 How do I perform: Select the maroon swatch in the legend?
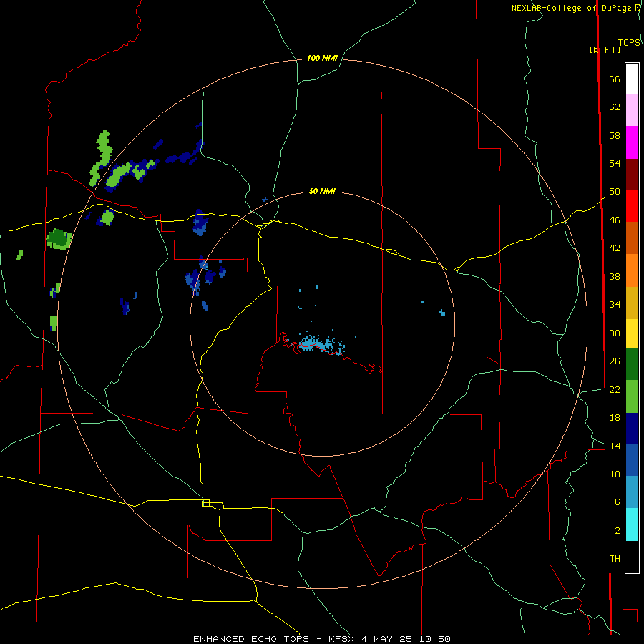click(632, 175)
